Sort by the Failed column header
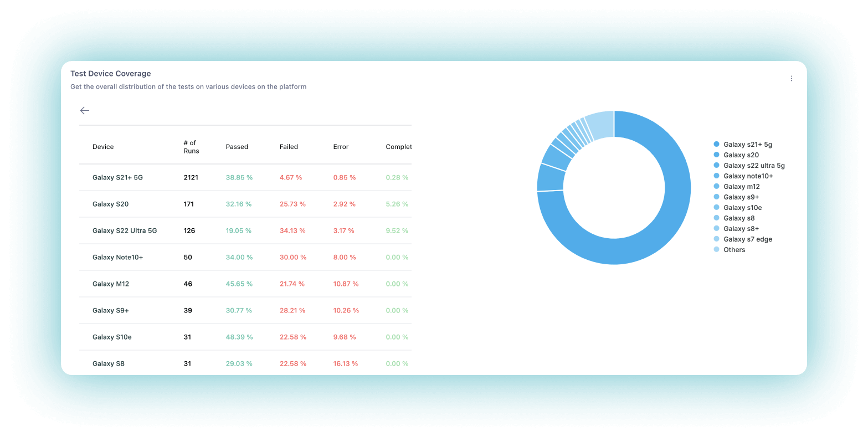 [289, 147]
